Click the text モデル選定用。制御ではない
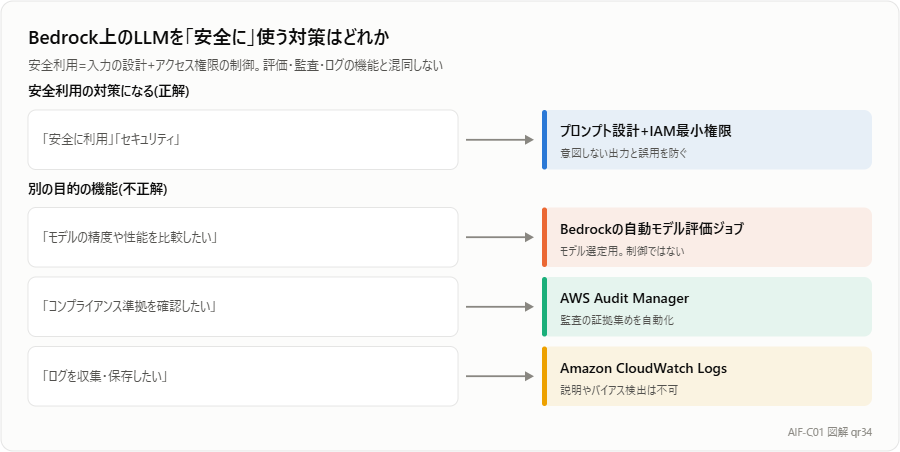900x452 pixels. (622, 251)
